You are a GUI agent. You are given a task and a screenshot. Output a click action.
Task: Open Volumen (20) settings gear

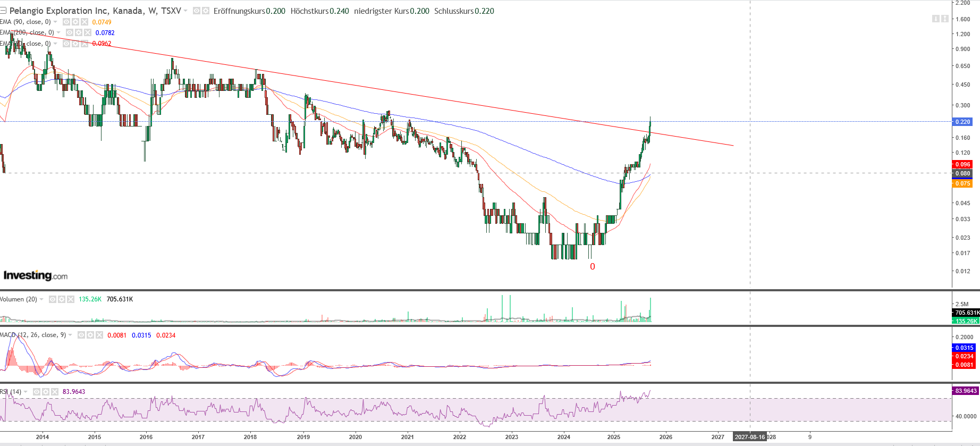[x=62, y=299]
